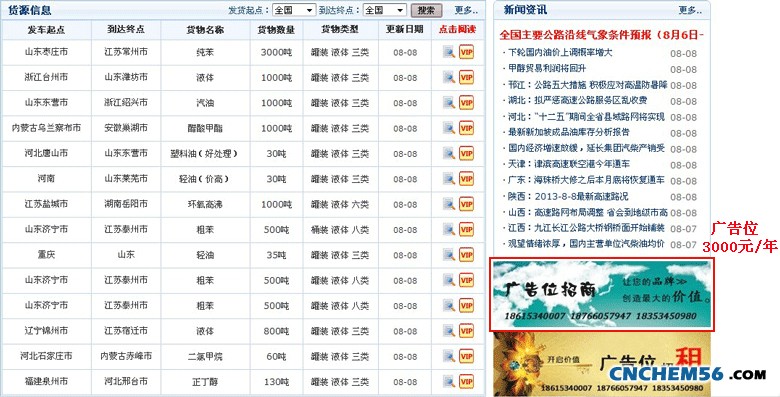Click the magnifier icon in the 重庆 row
780x397 pixels.
tap(449, 255)
